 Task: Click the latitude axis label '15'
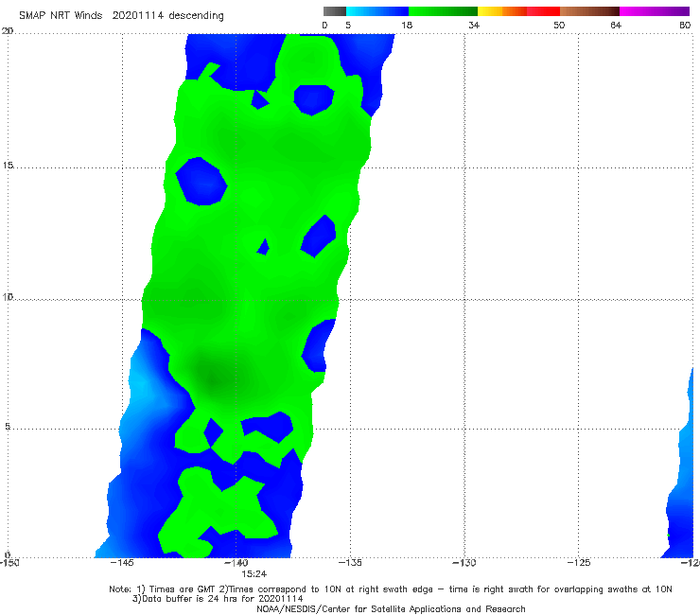(8, 166)
